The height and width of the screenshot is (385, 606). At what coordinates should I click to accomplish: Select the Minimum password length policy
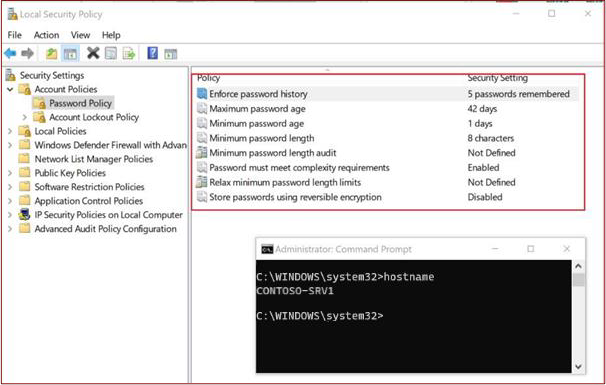[x=262, y=138]
